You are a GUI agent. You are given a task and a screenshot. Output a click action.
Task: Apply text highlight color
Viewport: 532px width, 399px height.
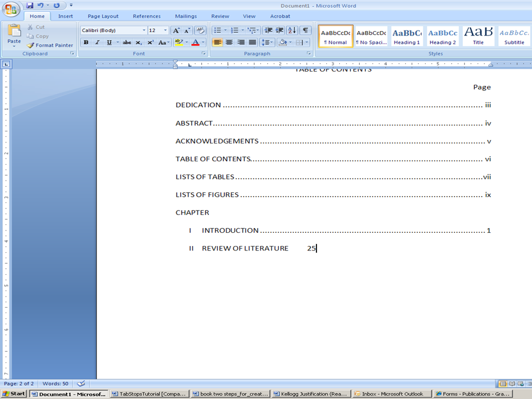(178, 43)
